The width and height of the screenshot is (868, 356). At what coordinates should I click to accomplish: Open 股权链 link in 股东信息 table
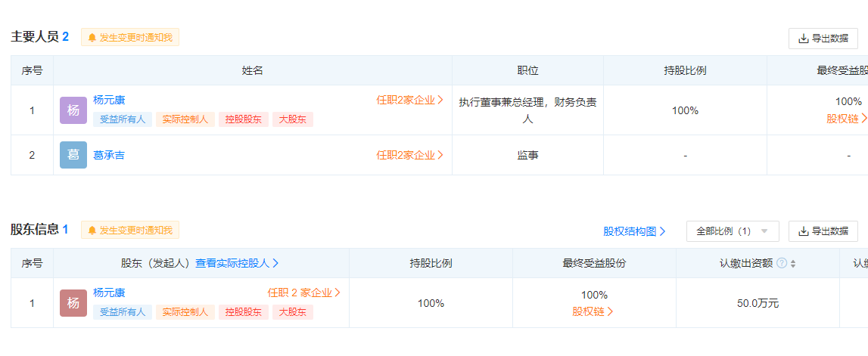point(593,311)
